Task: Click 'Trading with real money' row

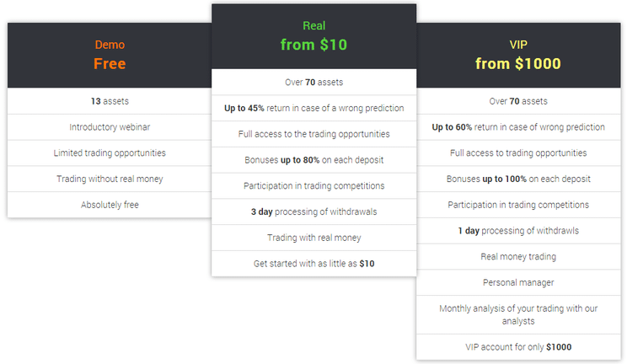Action: point(313,238)
